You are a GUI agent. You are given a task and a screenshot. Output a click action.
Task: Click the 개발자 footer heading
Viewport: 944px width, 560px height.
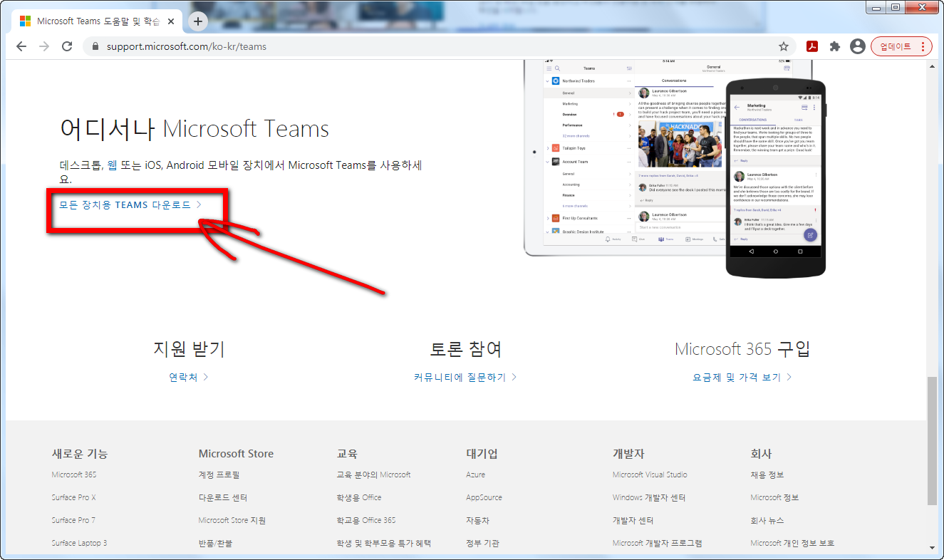pyautogui.click(x=628, y=454)
